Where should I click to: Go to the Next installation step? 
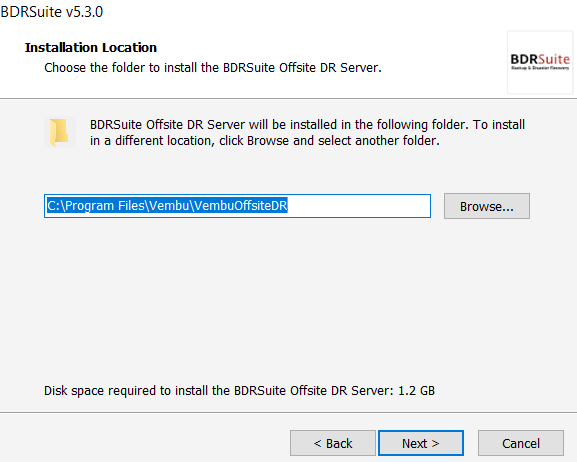click(421, 443)
